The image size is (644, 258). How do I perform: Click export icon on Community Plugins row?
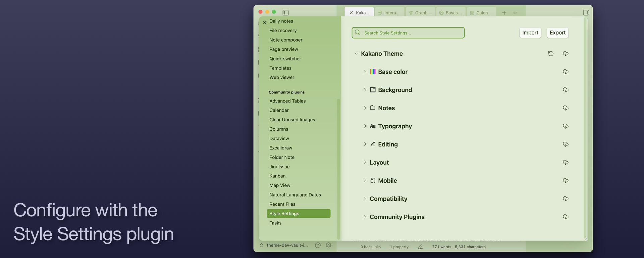(x=566, y=217)
